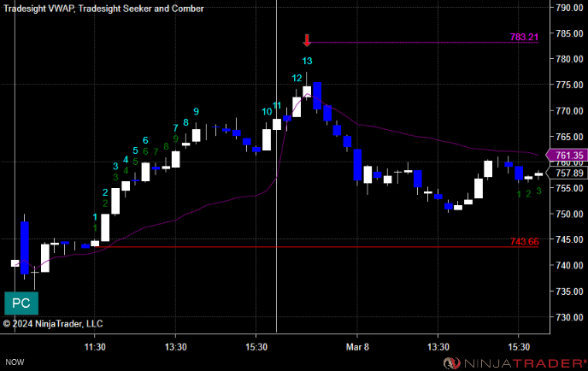Screen dimensions: 588x371
Task: Select the 743.66 red support label
Action: pos(524,242)
